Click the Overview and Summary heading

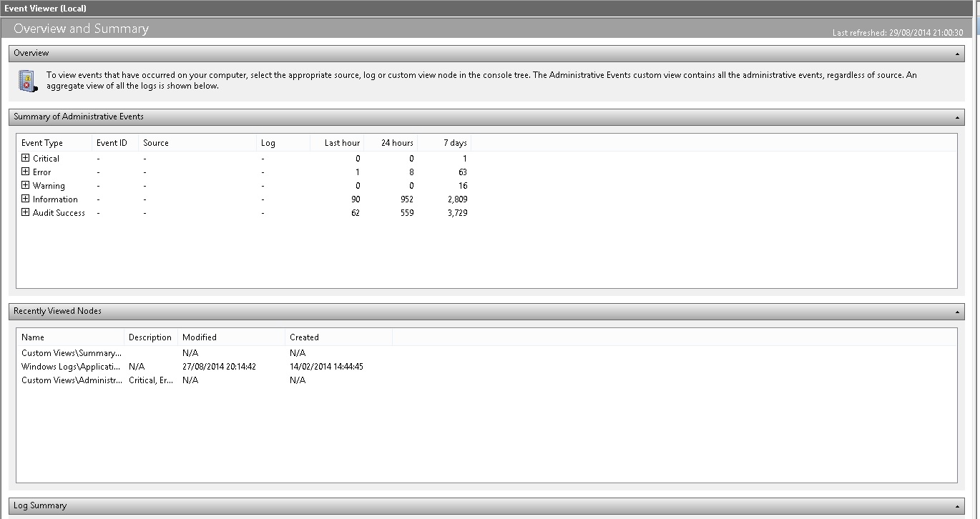81,29
